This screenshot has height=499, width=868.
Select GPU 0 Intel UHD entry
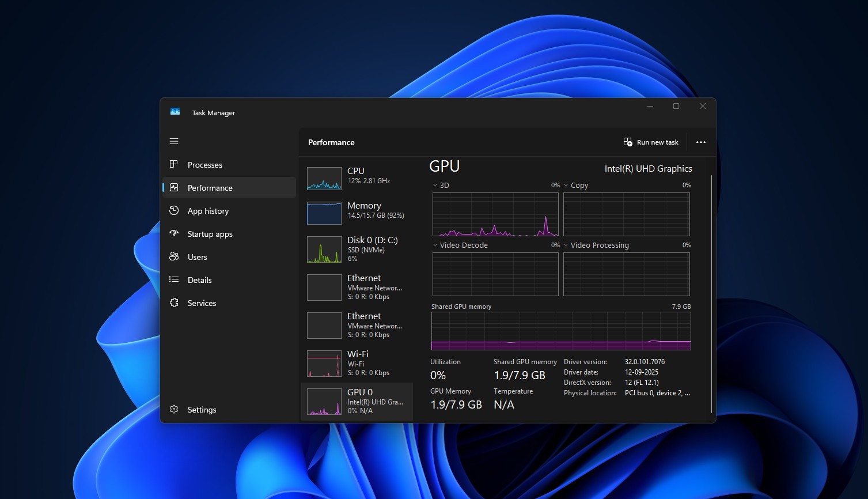357,401
